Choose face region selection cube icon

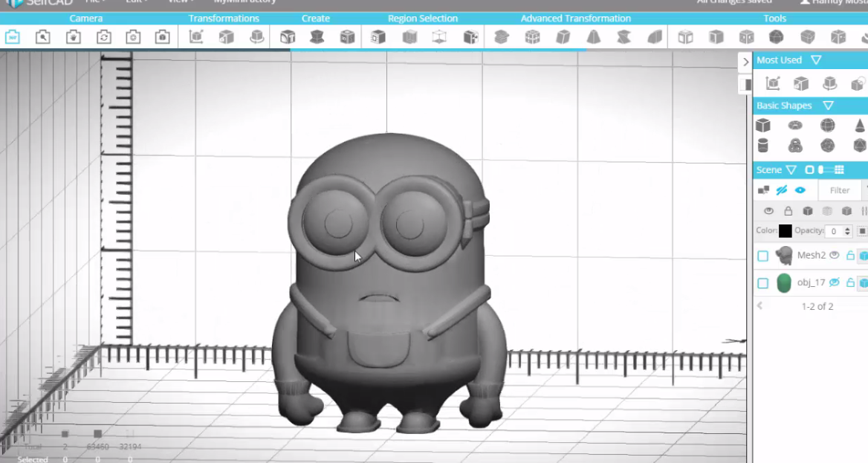378,37
